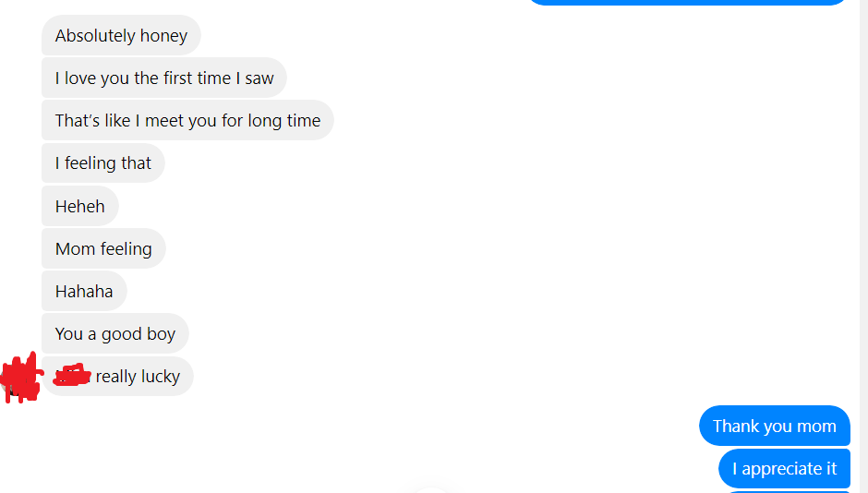Jump to latest with the bottom round button
Viewport: 868px width, 493px height.
point(431,489)
